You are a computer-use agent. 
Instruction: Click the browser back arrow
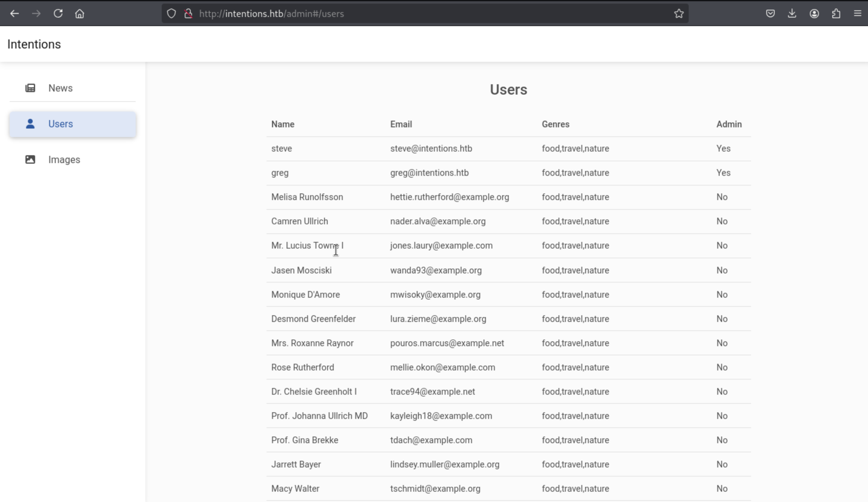[x=15, y=13]
